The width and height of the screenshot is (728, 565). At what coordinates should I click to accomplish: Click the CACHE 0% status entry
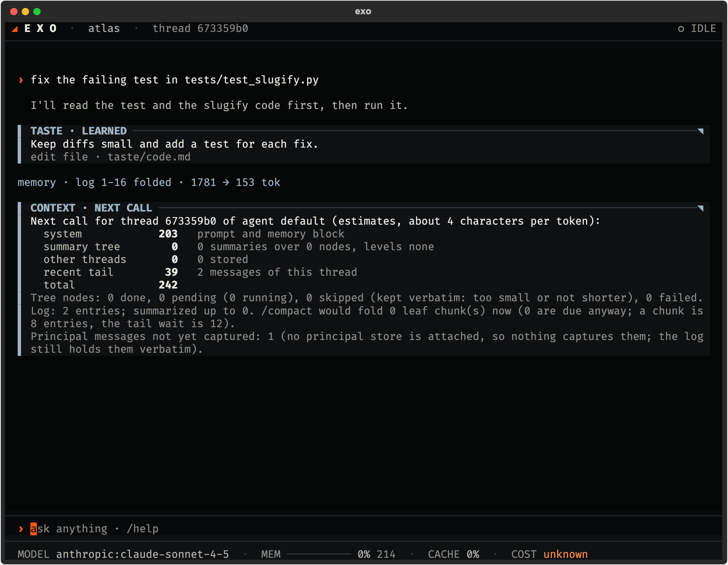(x=454, y=554)
